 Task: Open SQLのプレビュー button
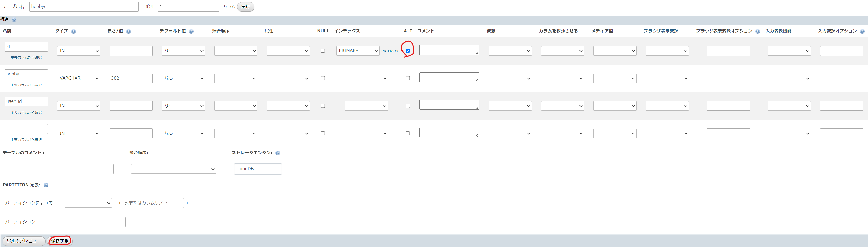pos(24,241)
